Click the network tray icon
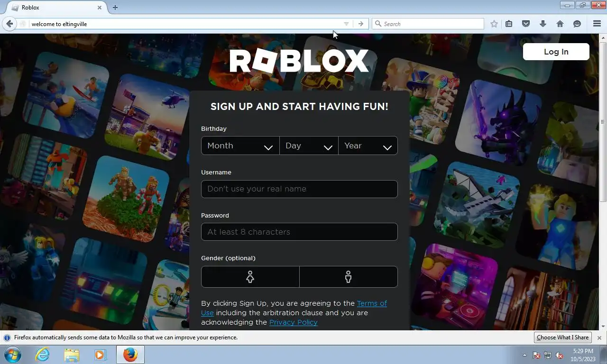Image resolution: width=607 pixels, height=364 pixels. click(x=548, y=355)
